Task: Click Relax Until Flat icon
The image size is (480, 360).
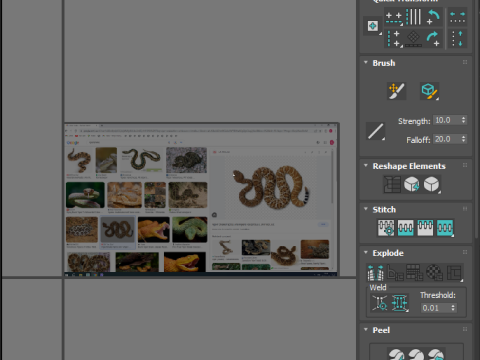Action: (412, 184)
